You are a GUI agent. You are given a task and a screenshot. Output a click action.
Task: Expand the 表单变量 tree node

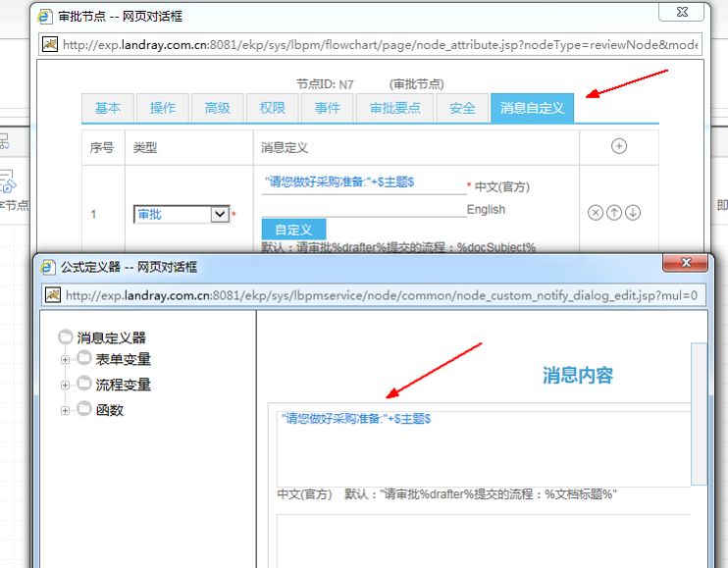tap(66, 360)
